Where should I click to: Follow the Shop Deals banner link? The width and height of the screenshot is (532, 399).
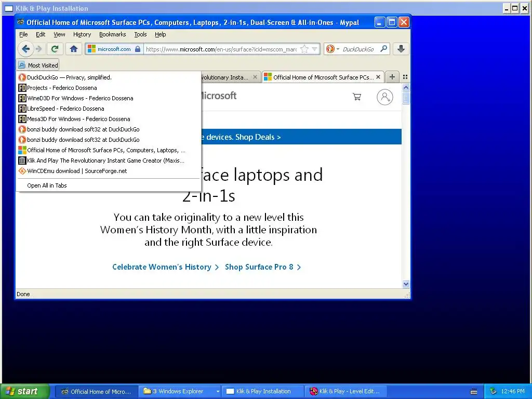pos(258,137)
